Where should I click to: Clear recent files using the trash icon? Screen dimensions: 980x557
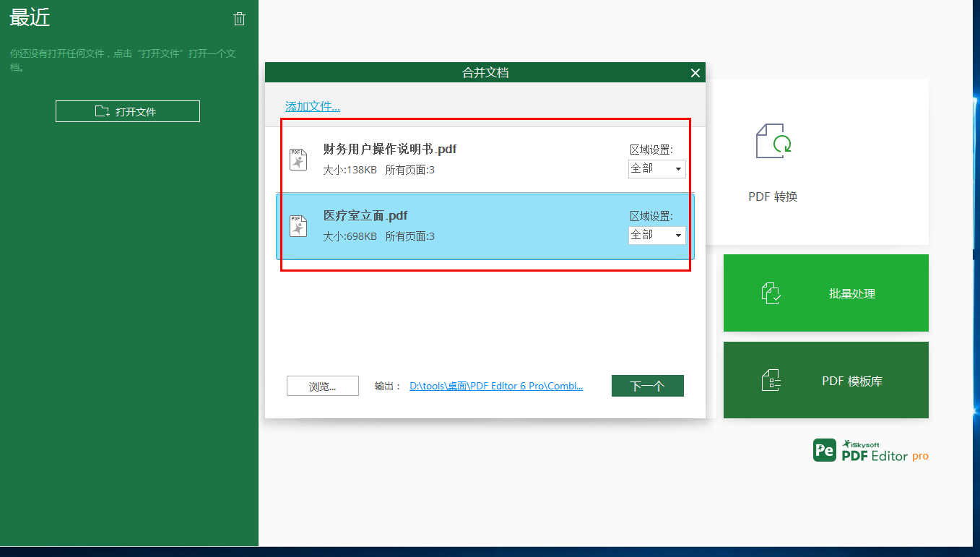point(239,19)
